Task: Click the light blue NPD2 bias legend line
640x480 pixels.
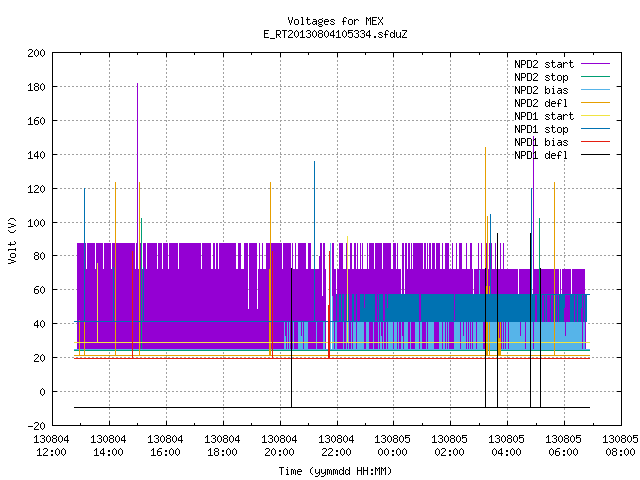Action: pos(595,90)
